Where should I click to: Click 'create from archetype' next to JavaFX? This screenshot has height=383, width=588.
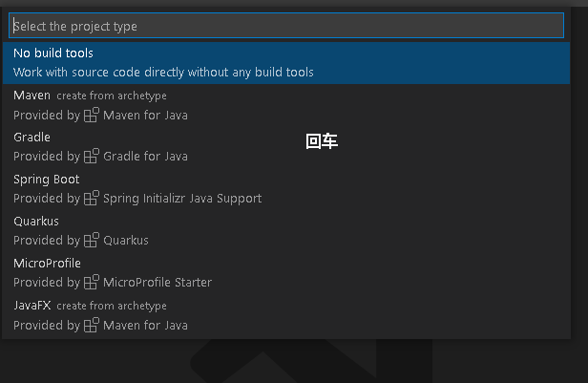tap(112, 307)
